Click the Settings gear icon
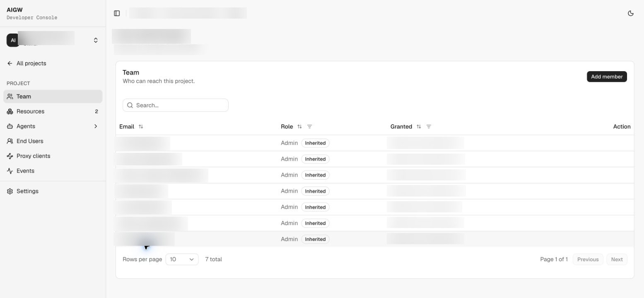 (10, 191)
